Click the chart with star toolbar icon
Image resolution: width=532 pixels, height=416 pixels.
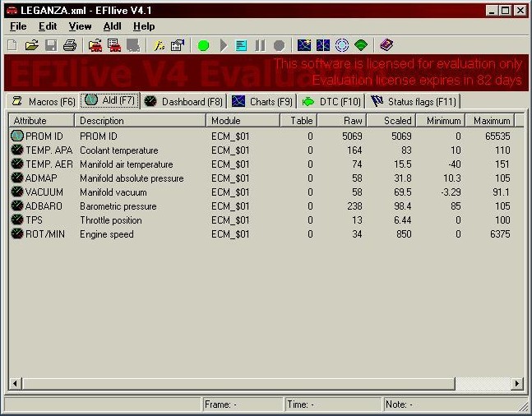(x=304, y=45)
